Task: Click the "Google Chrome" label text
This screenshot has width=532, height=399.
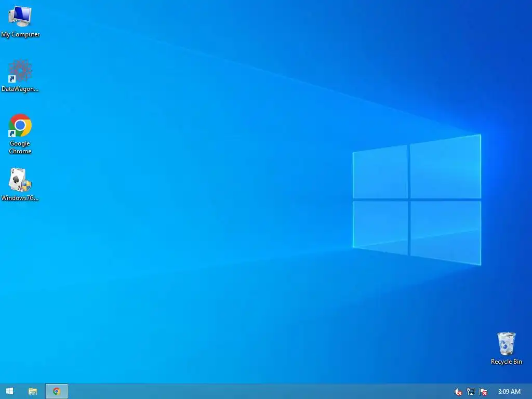Action: click(x=20, y=147)
